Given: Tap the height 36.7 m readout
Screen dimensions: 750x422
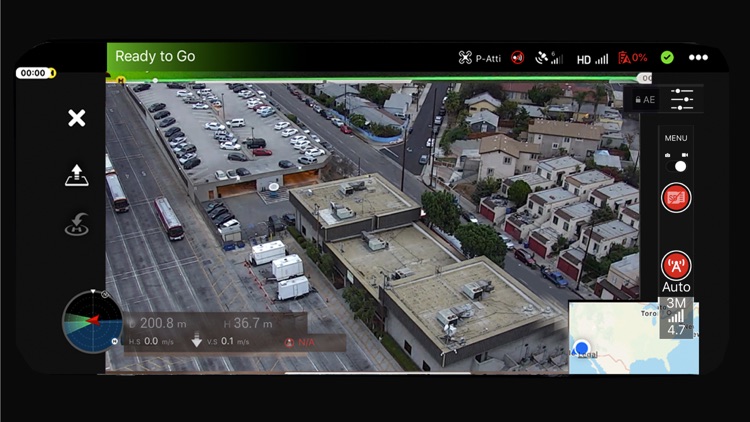Looking at the screenshot, I should (248, 323).
